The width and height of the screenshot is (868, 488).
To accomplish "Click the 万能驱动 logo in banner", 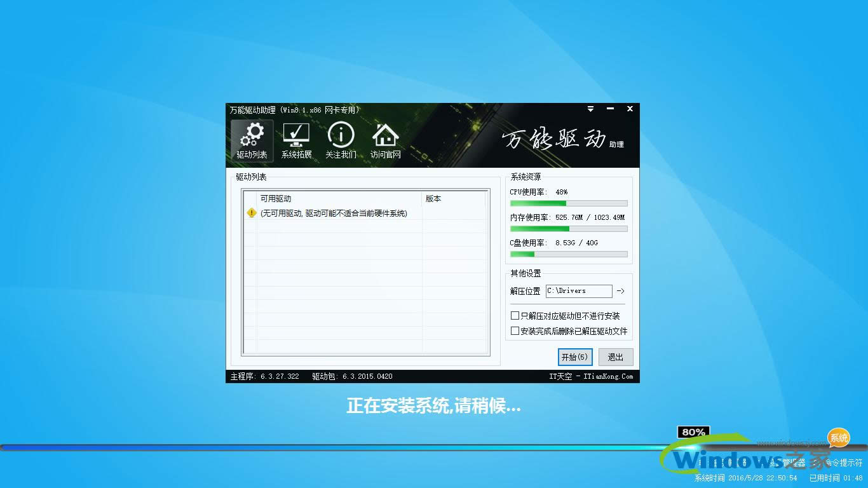I will pyautogui.click(x=557, y=139).
